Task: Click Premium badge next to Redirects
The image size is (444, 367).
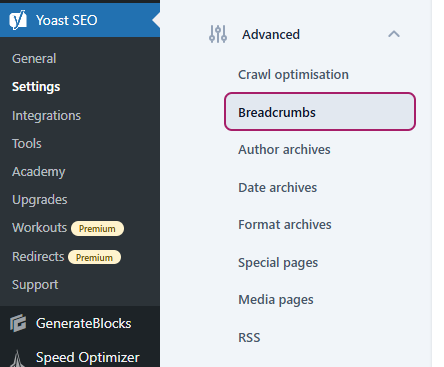Action: [94, 257]
